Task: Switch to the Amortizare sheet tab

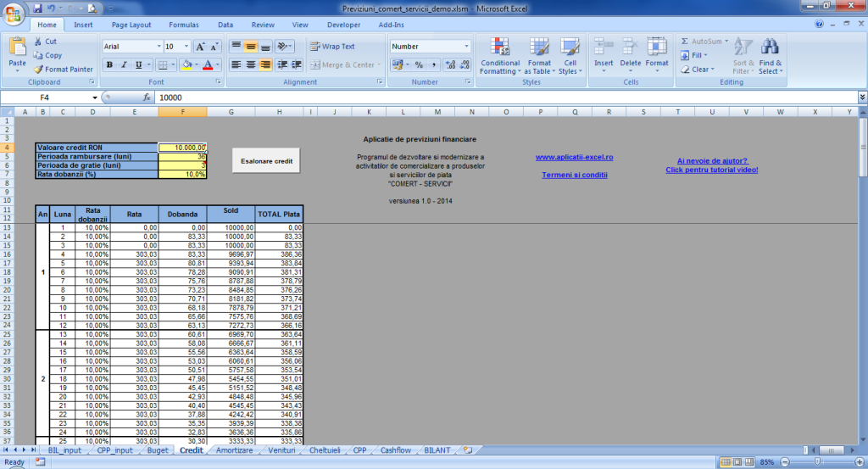Action: (x=234, y=450)
